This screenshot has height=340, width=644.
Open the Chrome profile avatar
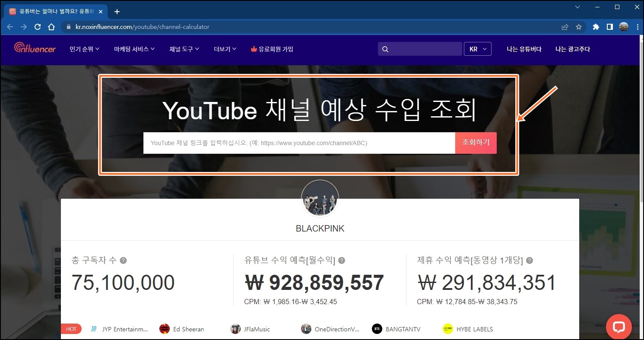624,27
